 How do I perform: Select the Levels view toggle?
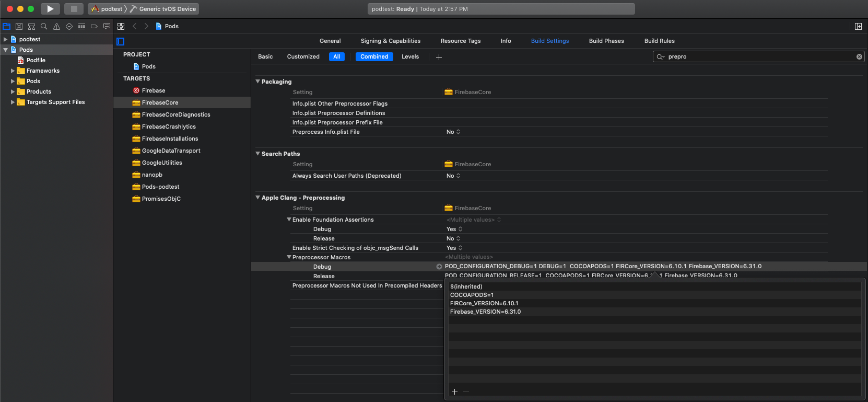point(410,56)
